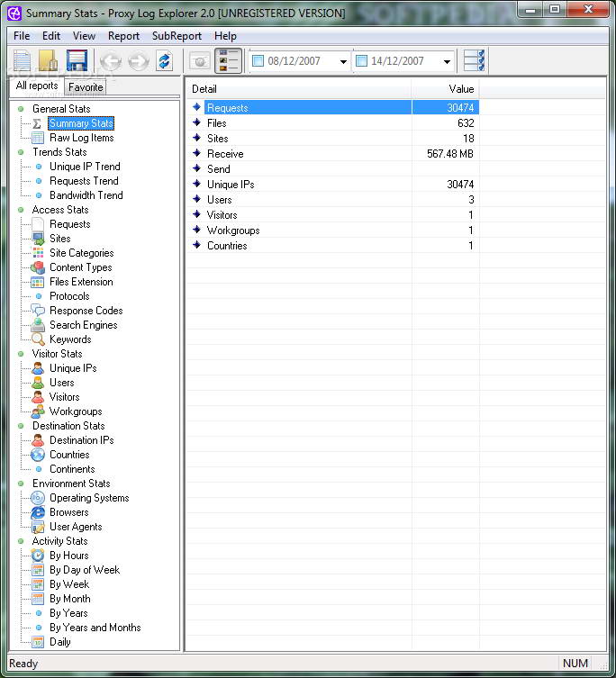Screen dimensions: 616x678
Task: Click the Keywords magnifier icon
Action: pyautogui.click(x=38, y=339)
